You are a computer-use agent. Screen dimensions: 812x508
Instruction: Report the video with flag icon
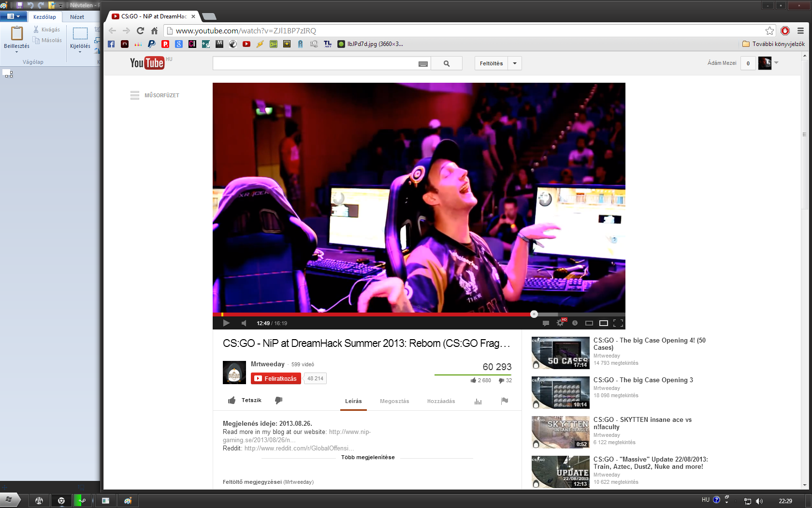click(x=505, y=401)
